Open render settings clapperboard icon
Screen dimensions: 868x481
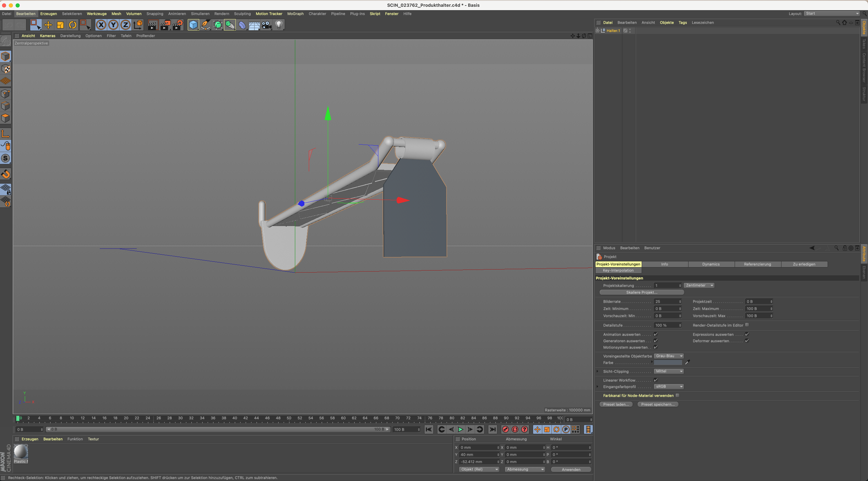(178, 25)
